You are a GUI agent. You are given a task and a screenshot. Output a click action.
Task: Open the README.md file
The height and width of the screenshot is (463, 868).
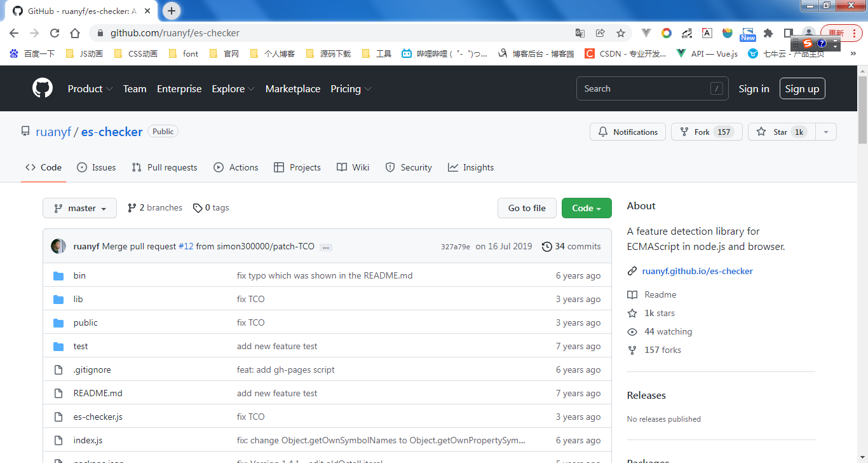coord(98,393)
